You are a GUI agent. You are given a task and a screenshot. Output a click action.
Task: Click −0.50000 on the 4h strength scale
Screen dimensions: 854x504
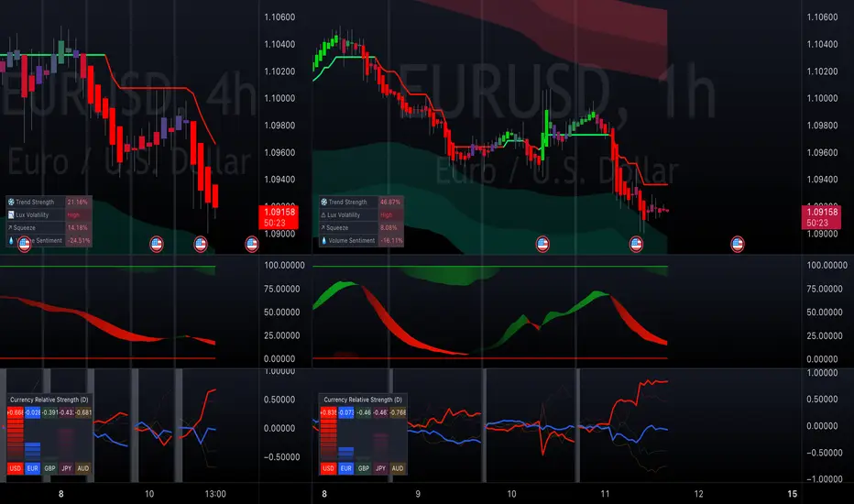(281, 456)
